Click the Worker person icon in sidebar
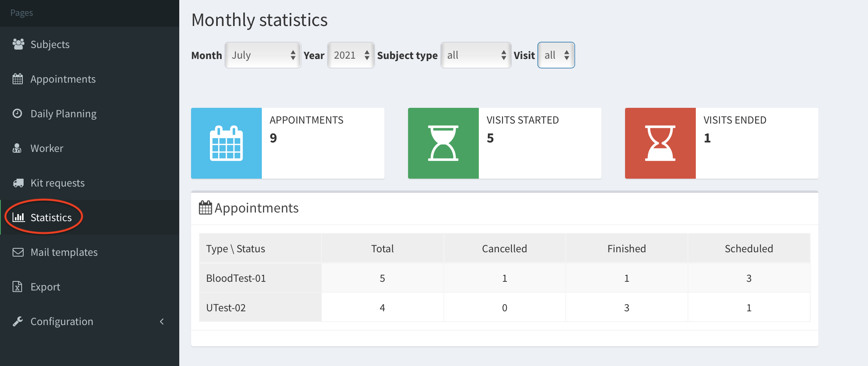The width and height of the screenshot is (868, 366). pyautogui.click(x=17, y=148)
